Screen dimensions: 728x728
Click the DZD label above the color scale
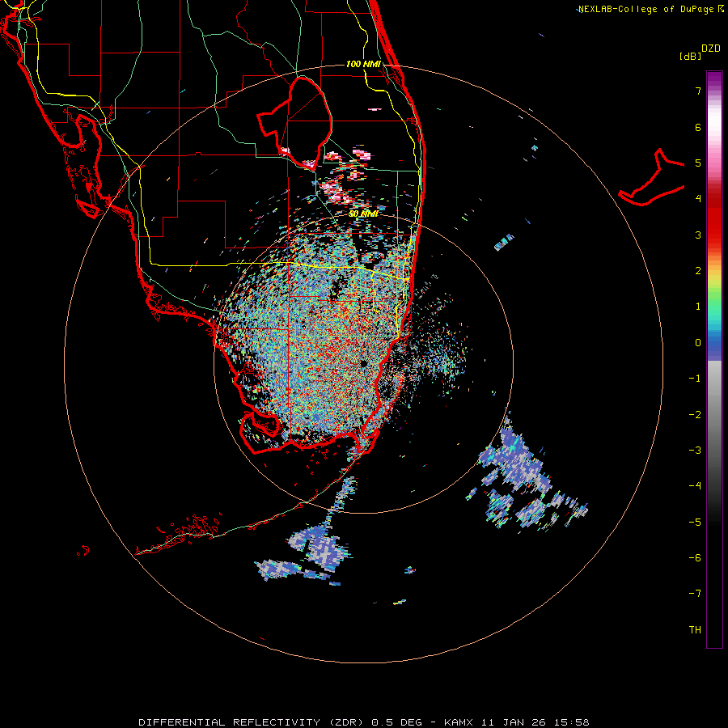tap(711, 49)
